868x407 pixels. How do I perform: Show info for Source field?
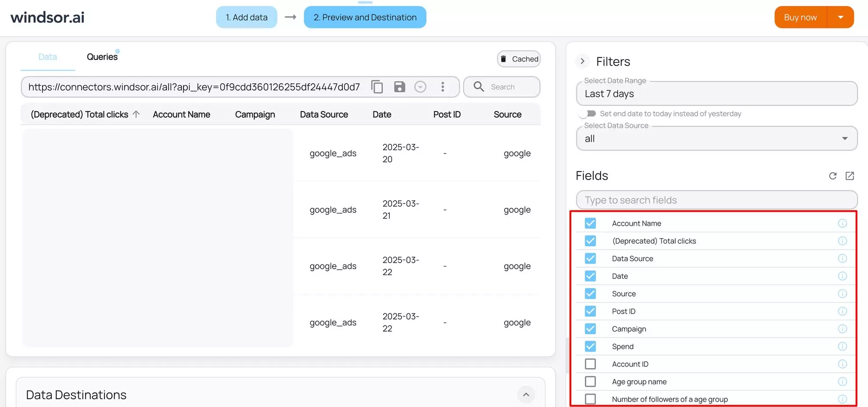pyautogui.click(x=842, y=293)
